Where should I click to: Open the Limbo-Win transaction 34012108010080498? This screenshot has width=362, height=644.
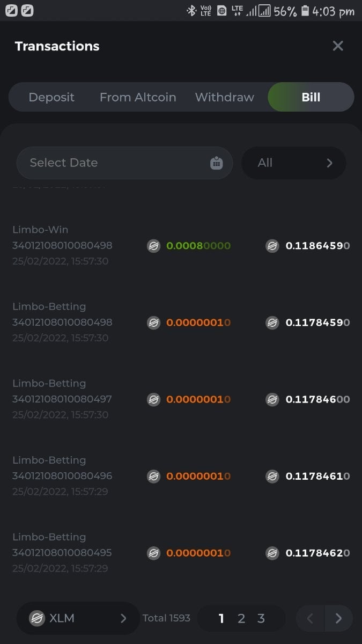[62, 245]
